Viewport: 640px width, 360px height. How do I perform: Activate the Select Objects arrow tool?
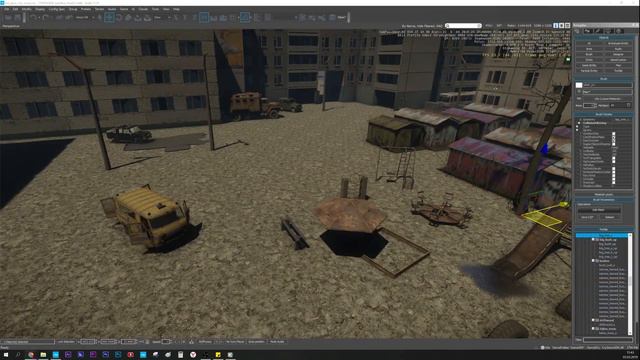100,18
